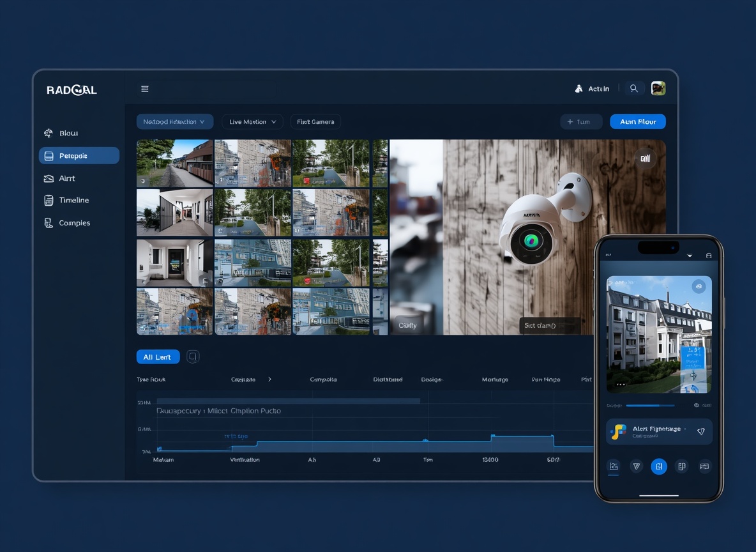Click the round bars icon on the preview

(645, 158)
